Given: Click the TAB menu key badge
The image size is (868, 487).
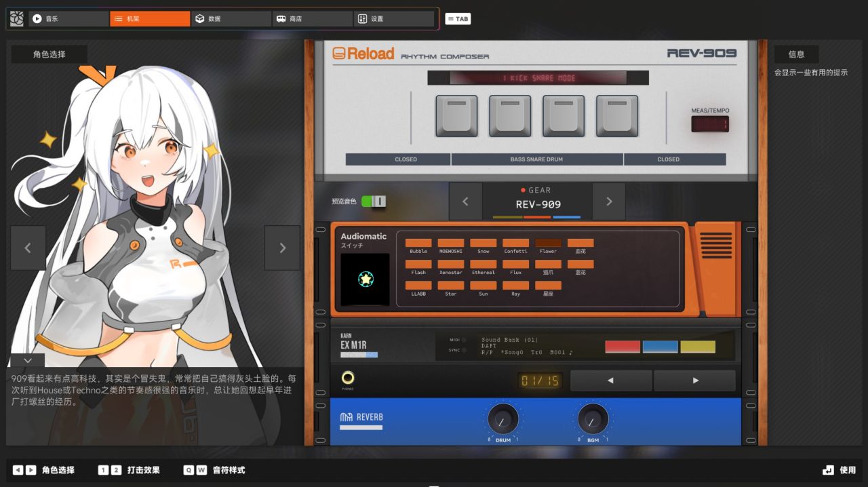Looking at the screenshot, I should click(x=458, y=19).
